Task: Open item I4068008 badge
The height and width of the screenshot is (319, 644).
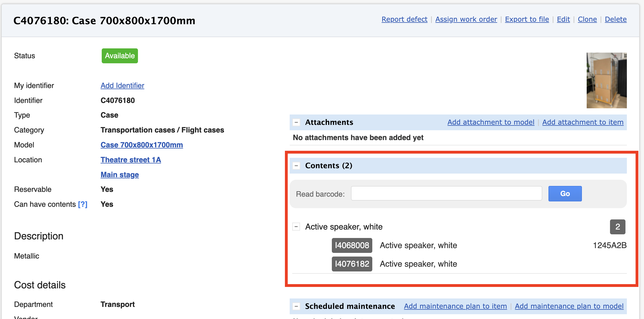Action: pos(352,245)
